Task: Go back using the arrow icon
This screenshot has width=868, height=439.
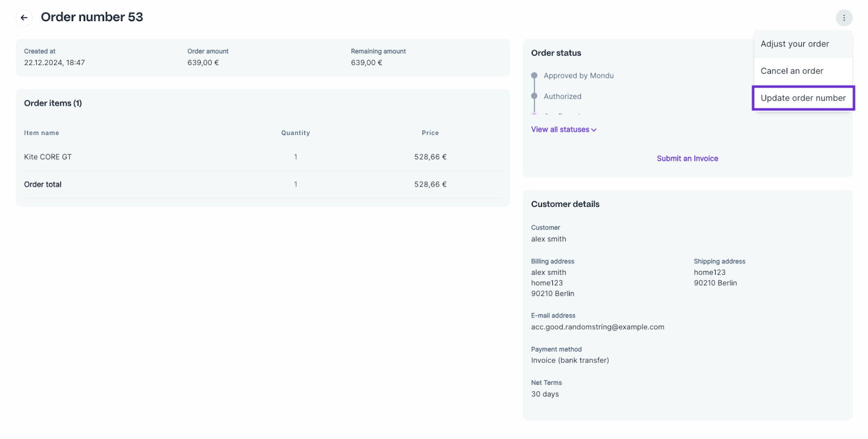Action: click(24, 17)
